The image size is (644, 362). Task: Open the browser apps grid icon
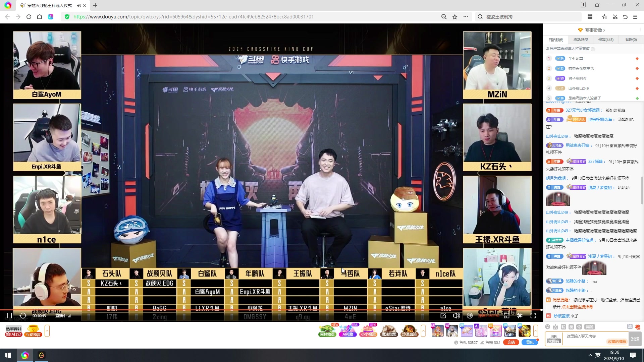click(x=590, y=17)
